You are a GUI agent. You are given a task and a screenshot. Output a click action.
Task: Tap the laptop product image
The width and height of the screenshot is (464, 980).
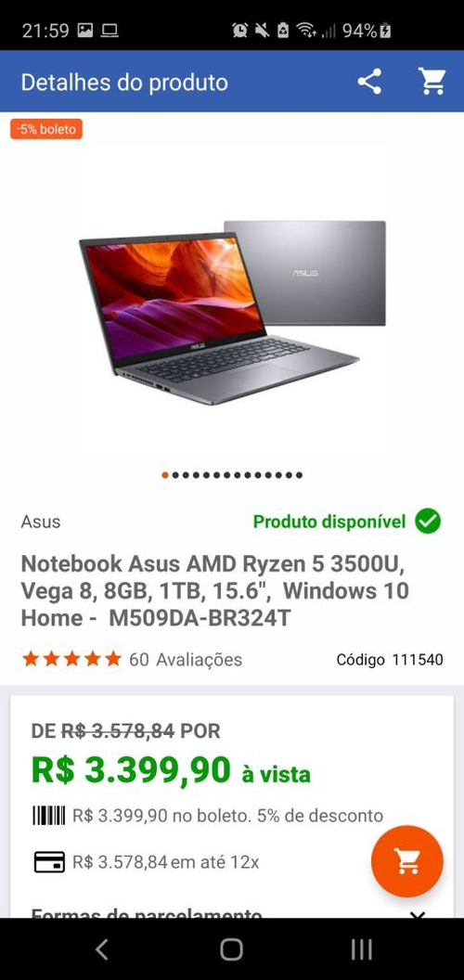[232, 311]
